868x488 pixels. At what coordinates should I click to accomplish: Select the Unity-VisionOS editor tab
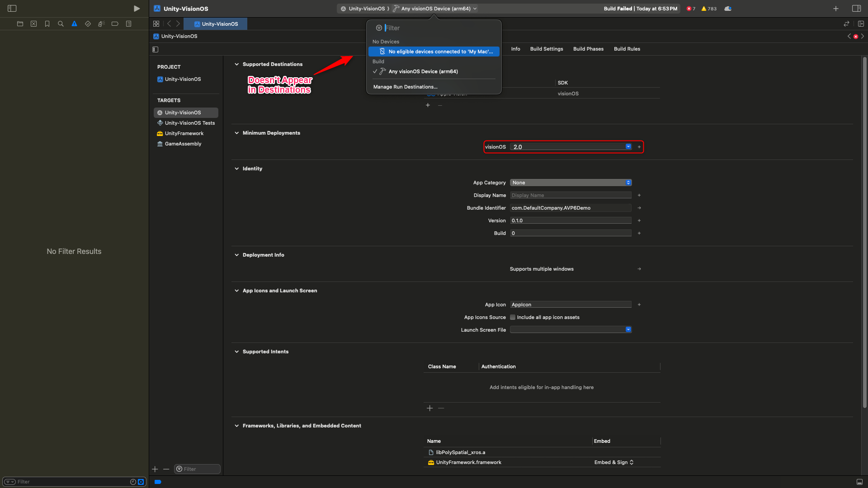[216, 24]
